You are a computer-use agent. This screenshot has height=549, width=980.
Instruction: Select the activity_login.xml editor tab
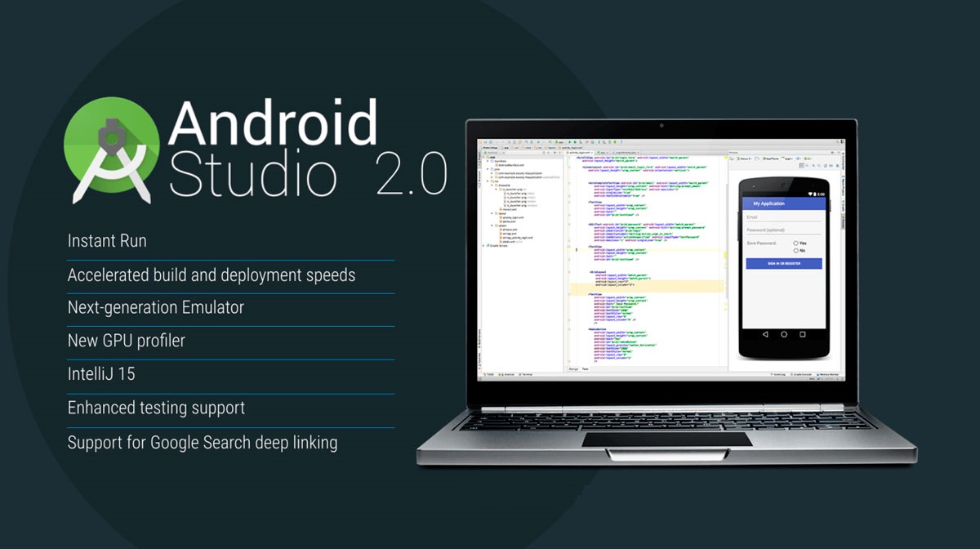[x=581, y=152]
